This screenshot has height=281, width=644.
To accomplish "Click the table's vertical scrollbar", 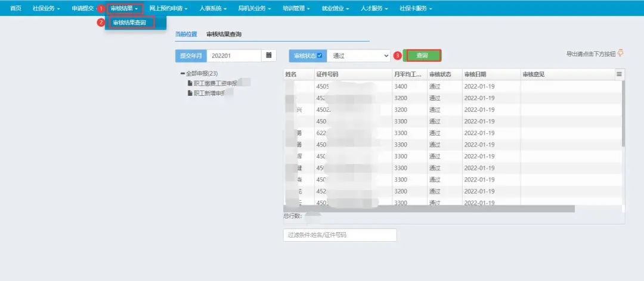I will click(623, 113).
